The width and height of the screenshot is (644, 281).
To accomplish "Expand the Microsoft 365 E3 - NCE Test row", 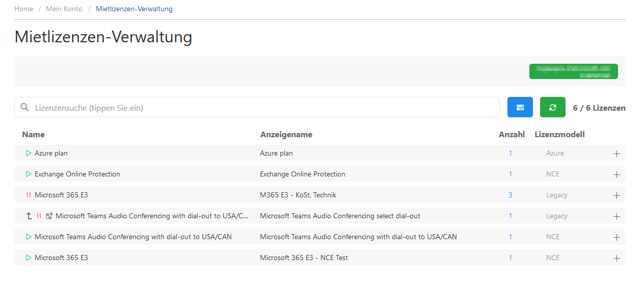I will (616, 258).
